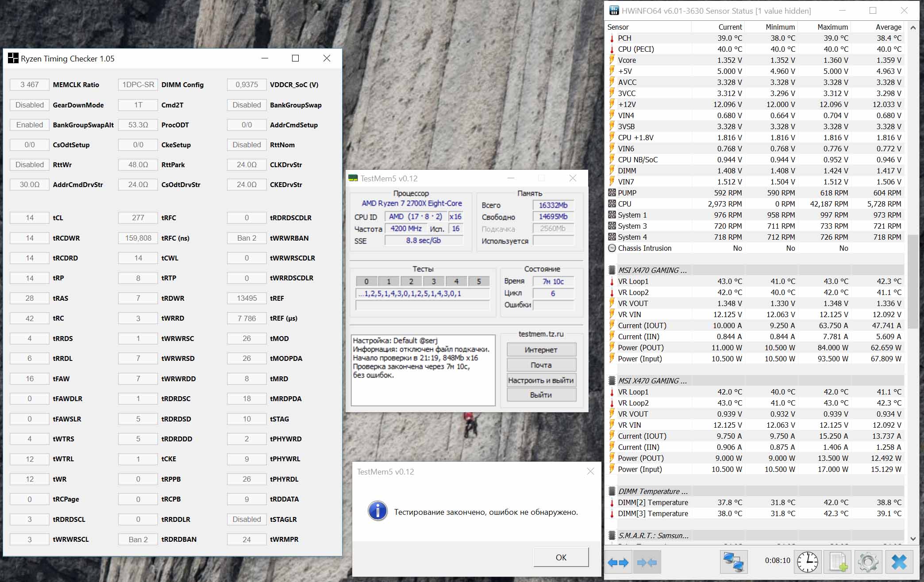
Task: Click the log file page with plus icon
Action: pos(838,562)
